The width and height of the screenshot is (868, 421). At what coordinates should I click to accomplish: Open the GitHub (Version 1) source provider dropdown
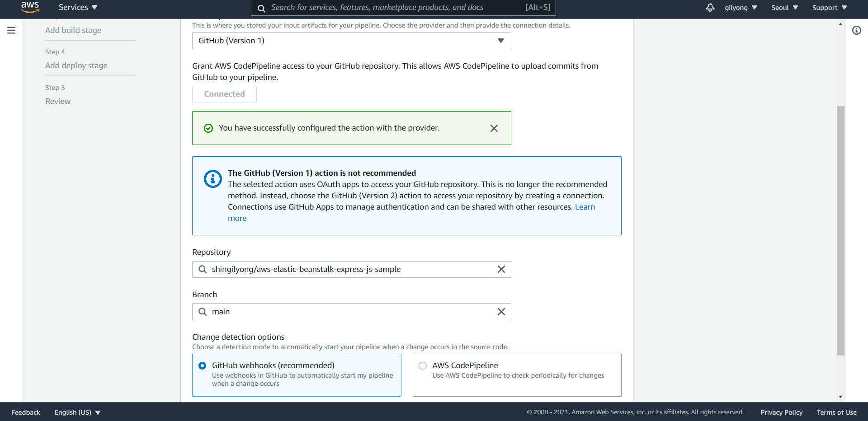(352, 41)
